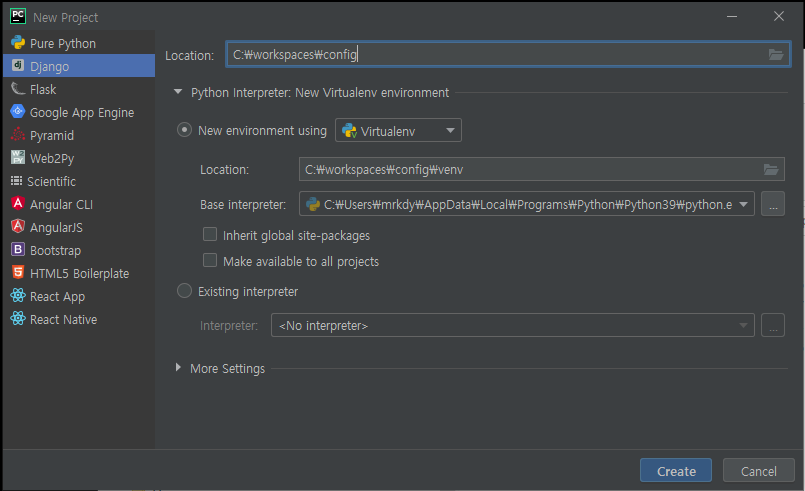Browse folder for venv Location
Viewport: 805px width, 491px height.
[x=771, y=169]
